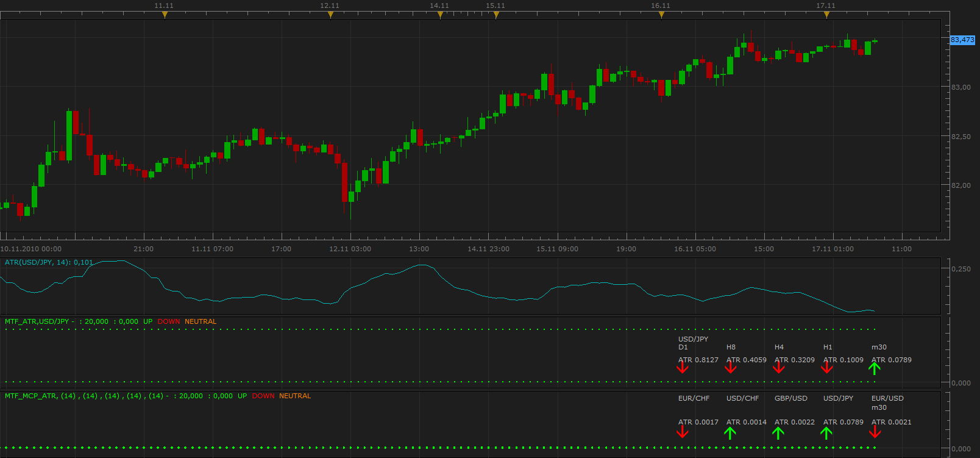Select the 14.11 day separator marker
The width and height of the screenshot is (980, 458).
pyautogui.click(x=440, y=15)
